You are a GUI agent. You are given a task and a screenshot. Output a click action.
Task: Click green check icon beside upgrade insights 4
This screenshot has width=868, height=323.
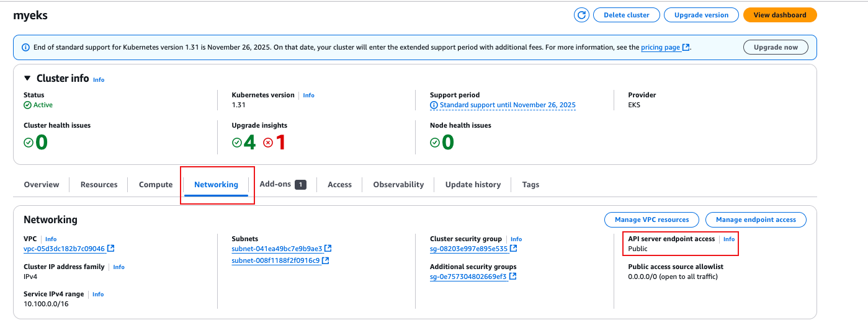coord(236,143)
